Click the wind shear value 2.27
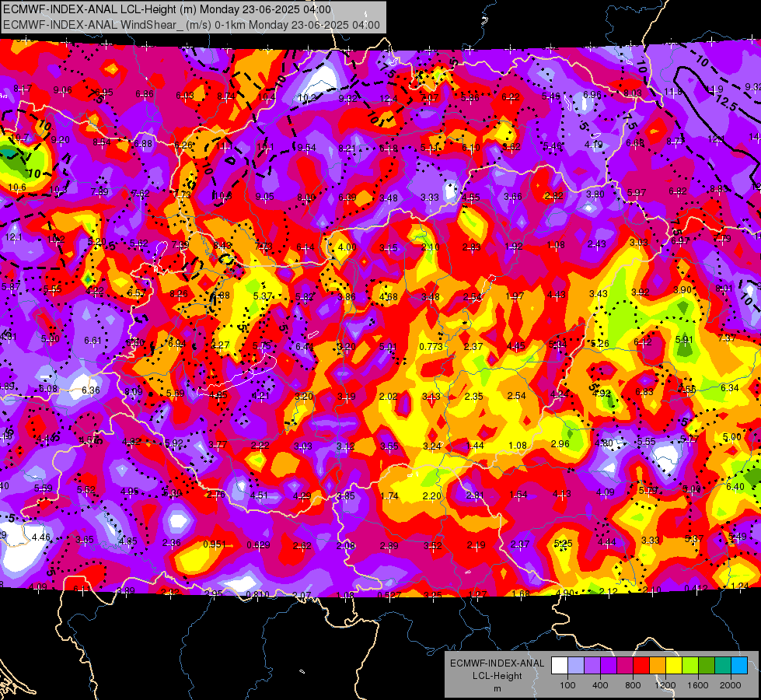761x700 pixels. 220,345
